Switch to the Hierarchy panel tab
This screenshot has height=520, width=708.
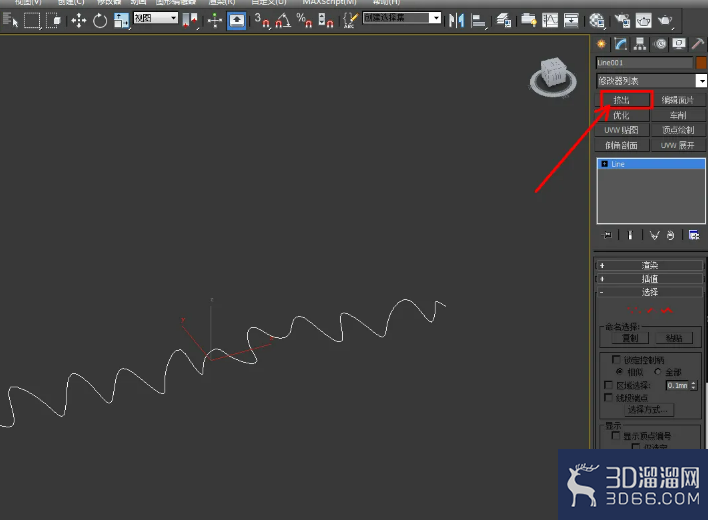[x=640, y=44]
